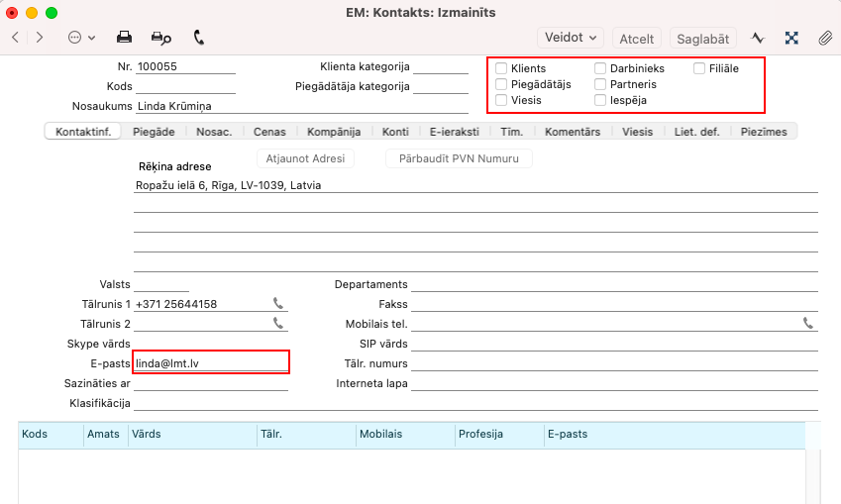
Task: Check the Piegādātājs checkbox
Action: (501, 84)
